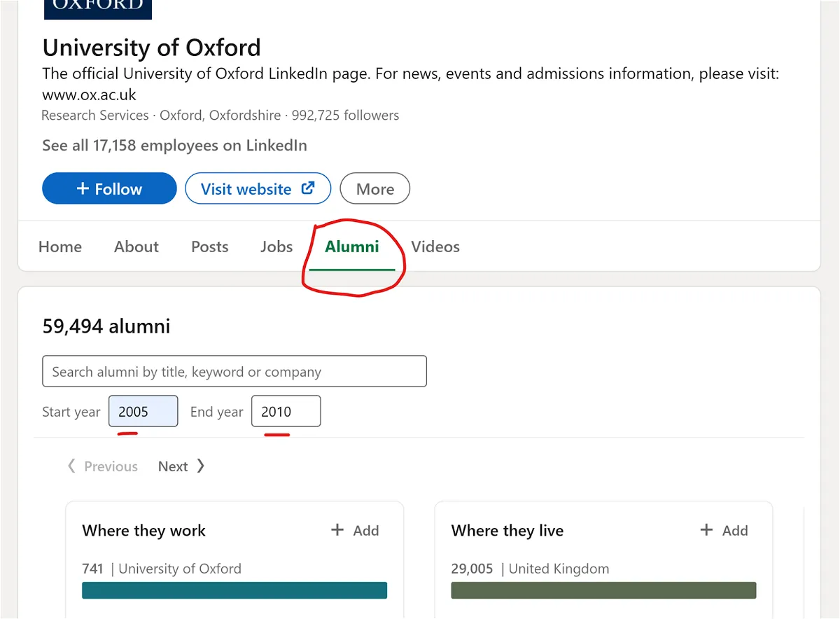The width and height of the screenshot is (840, 619).
Task: Go to the Jobs tab
Action: 276,246
